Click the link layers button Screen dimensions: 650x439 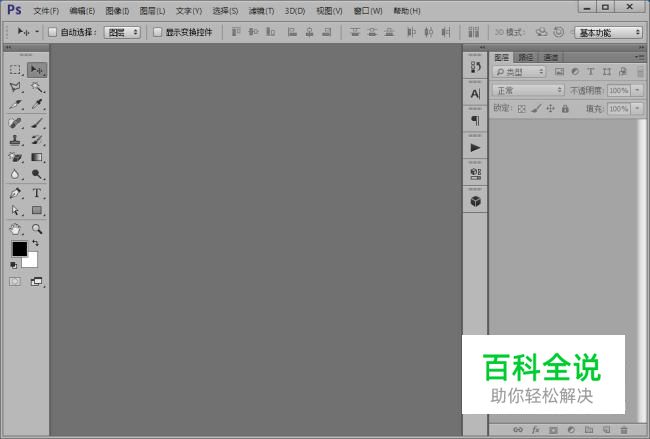coord(518,429)
